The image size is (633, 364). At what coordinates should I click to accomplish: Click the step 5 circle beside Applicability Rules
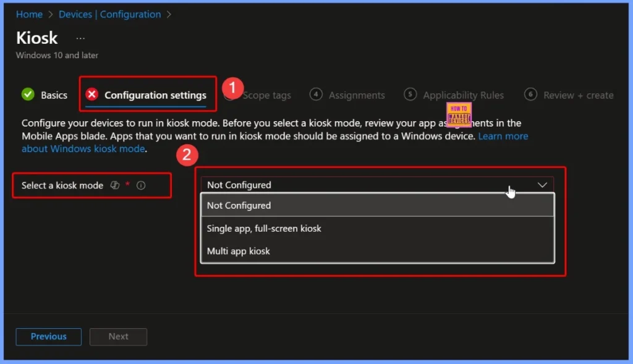coord(409,95)
